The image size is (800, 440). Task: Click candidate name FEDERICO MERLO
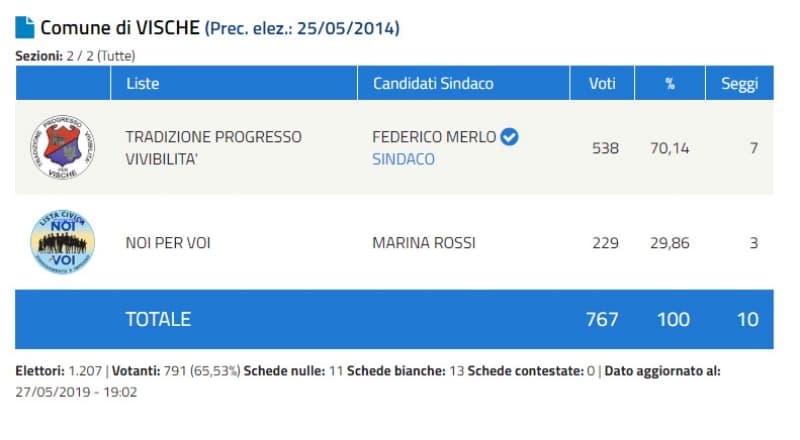click(x=433, y=137)
